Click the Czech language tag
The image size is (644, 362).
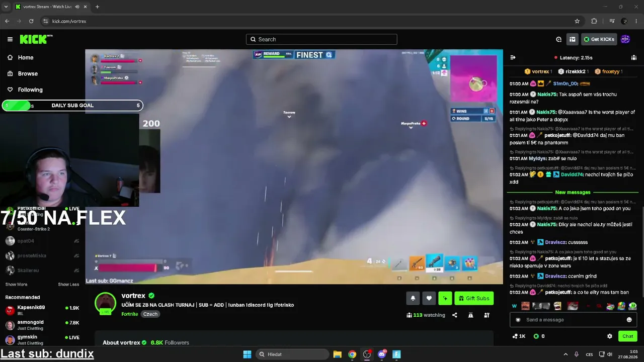pos(150,314)
